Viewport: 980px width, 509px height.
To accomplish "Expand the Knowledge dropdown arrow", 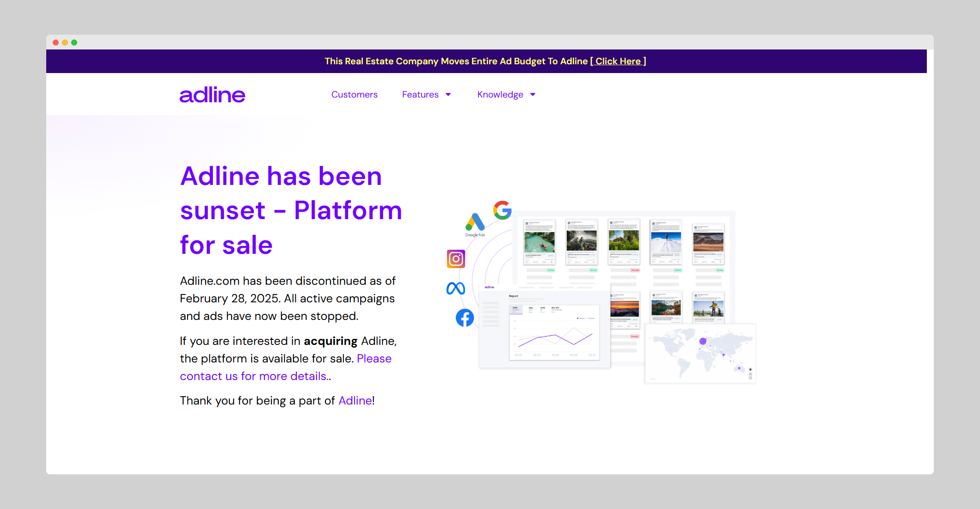I will pyautogui.click(x=533, y=95).
